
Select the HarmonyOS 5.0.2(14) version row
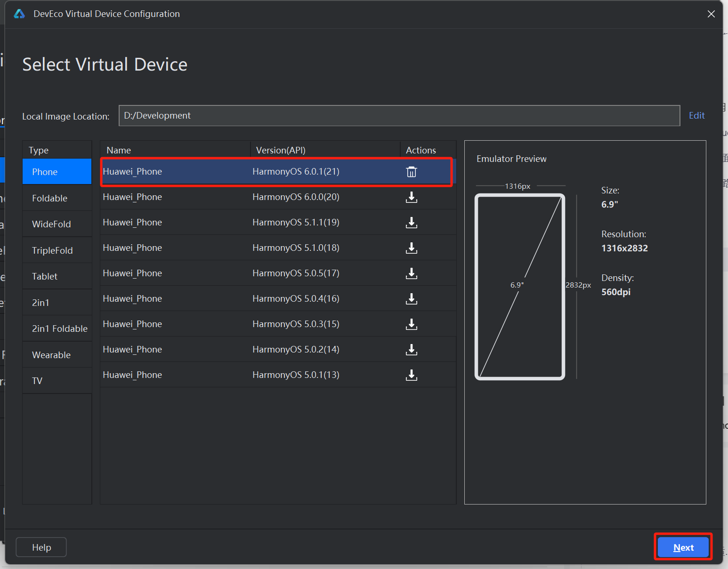pyautogui.click(x=278, y=350)
